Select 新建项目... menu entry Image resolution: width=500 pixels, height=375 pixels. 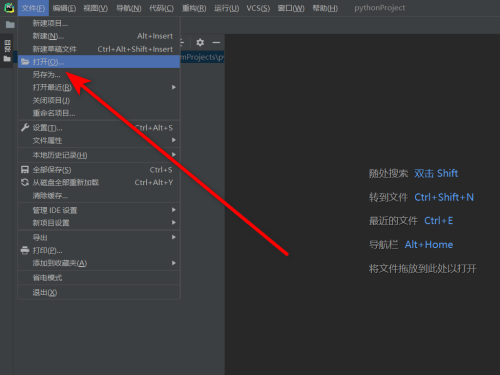tap(99, 23)
